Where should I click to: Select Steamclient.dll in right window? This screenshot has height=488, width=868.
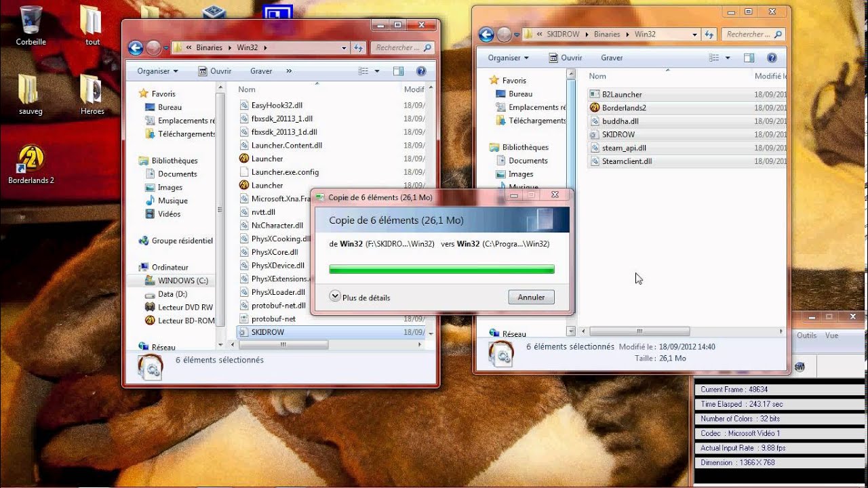coord(627,161)
